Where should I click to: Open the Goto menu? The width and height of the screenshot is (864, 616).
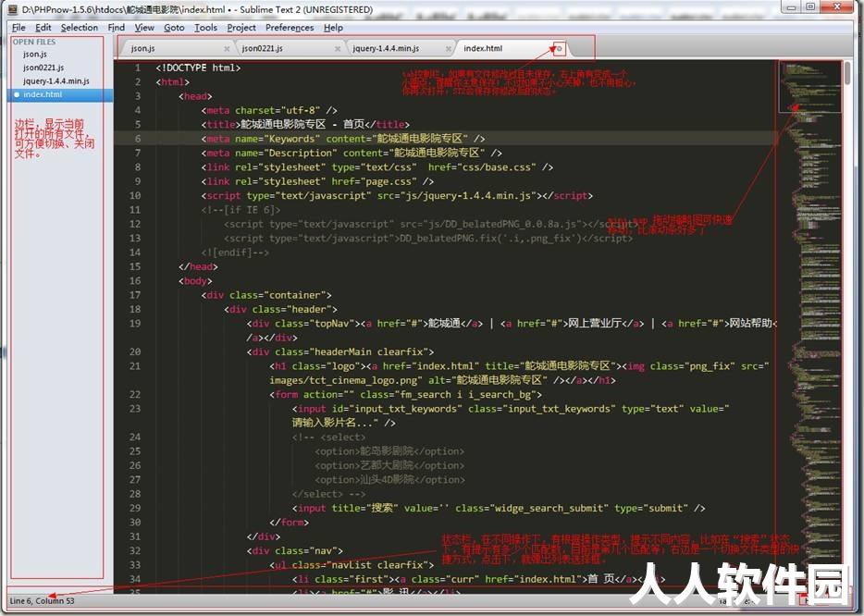point(174,28)
